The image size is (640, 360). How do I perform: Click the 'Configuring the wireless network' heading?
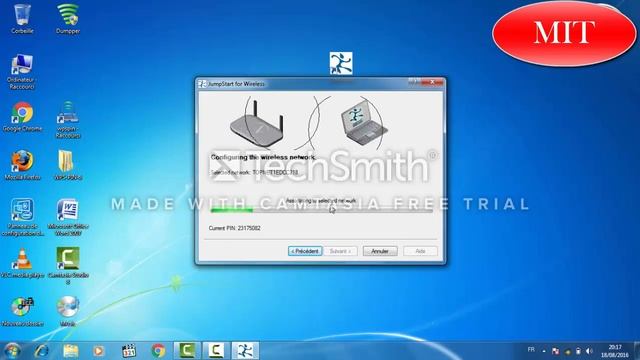coord(263,157)
